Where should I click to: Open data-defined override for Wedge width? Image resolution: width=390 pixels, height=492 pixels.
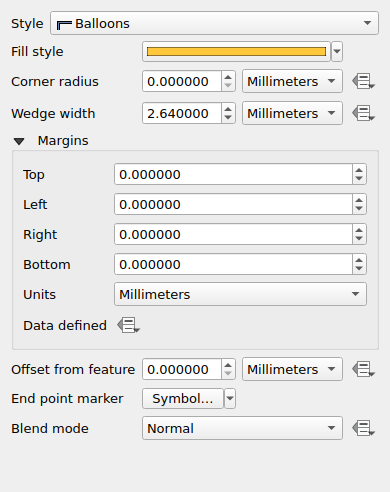(363, 113)
